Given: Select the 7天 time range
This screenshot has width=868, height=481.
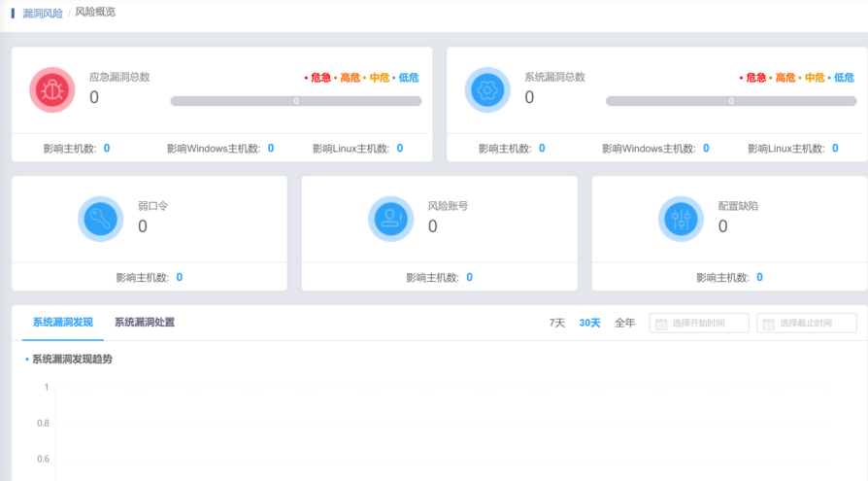Looking at the screenshot, I should (557, 323).
